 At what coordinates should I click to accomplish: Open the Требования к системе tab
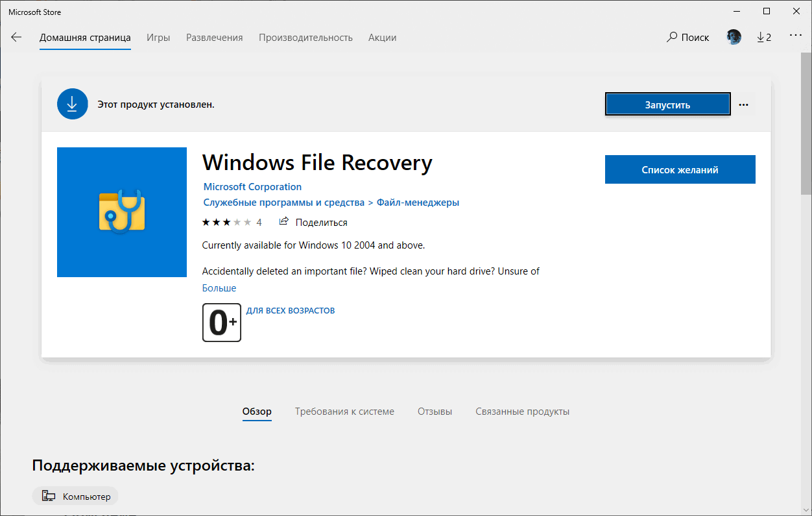[x=344, y=411]
